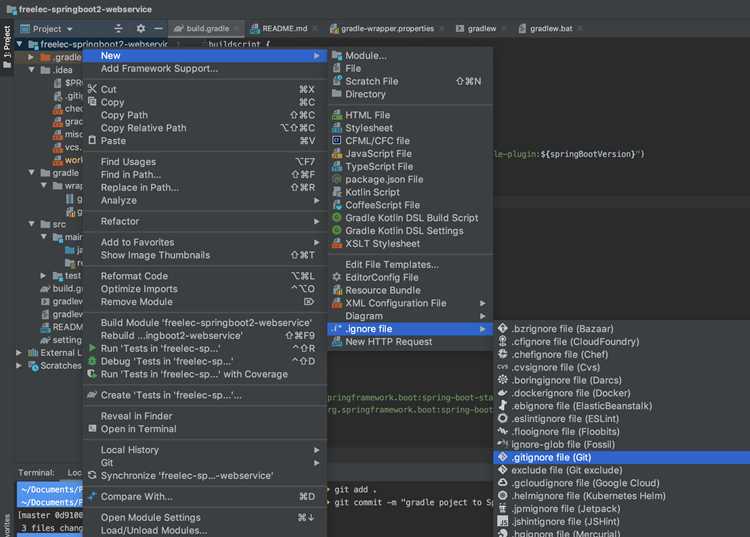Click the project settings gear icon
The width and height of the screenshot is (750, 537).
click(x=141, y=28)
